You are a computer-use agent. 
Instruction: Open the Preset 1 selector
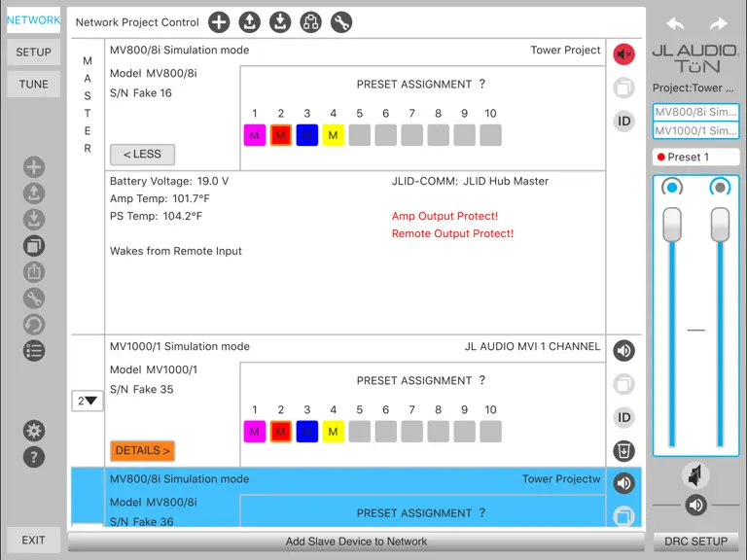click(x=695, y=157)
